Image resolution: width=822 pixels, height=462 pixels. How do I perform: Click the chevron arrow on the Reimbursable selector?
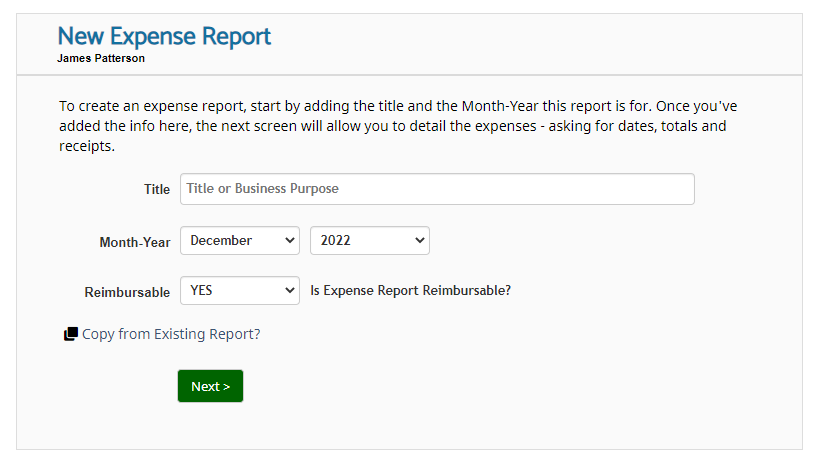point(289,291)
